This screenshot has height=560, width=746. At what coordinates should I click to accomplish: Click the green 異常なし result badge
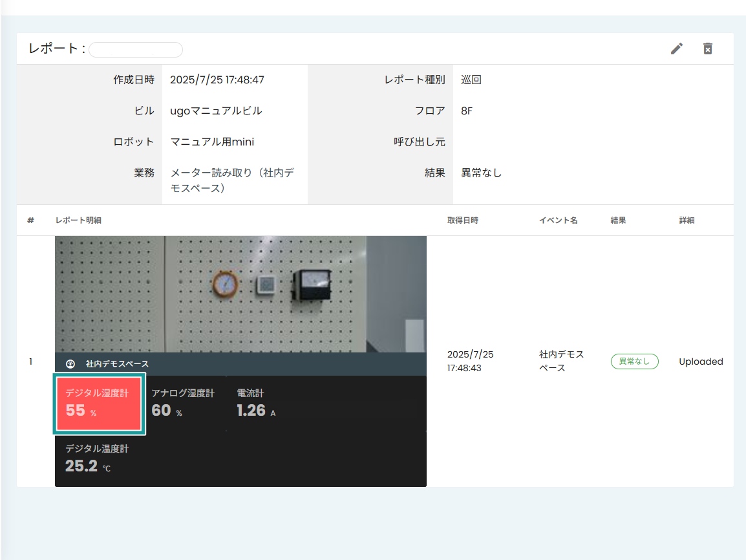[x=634, y=361]
